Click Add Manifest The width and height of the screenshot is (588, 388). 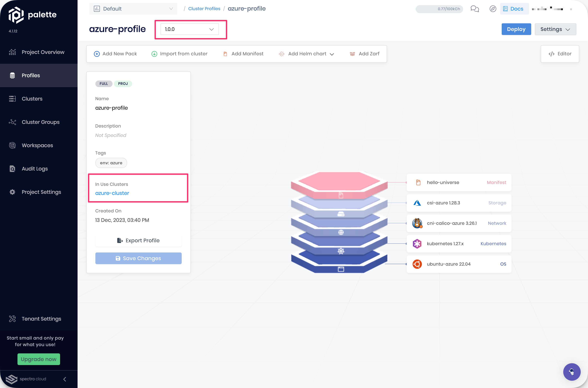click(243, 54)
